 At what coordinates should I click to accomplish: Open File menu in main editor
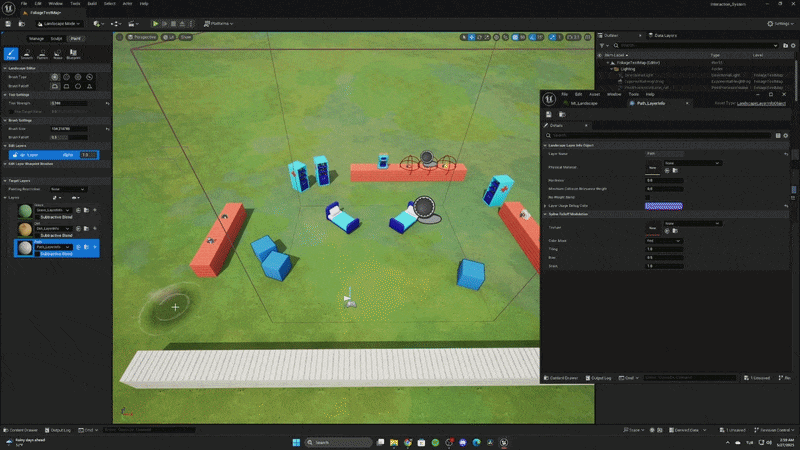coord(23,4)
